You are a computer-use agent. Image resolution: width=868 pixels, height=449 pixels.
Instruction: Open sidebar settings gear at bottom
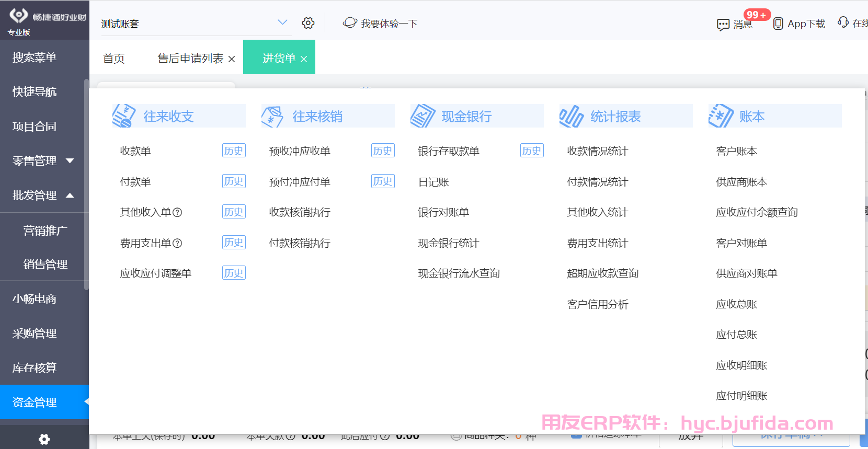pyautogui.click(x=44, y=439)
